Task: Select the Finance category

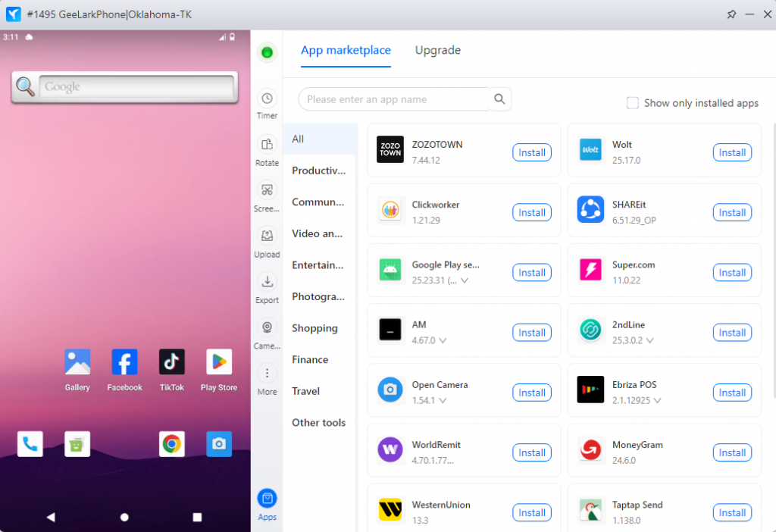Action: (x=320, y=360)
